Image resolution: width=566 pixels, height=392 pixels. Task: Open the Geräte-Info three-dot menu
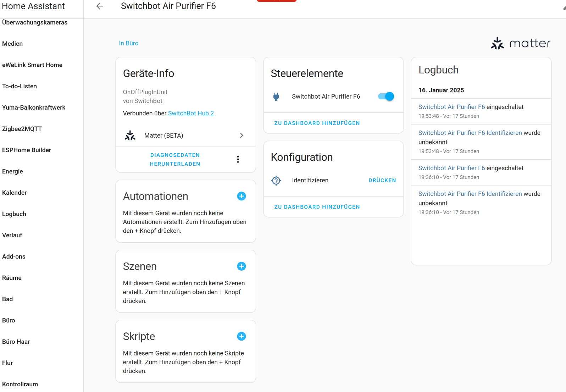click(238, 159)
